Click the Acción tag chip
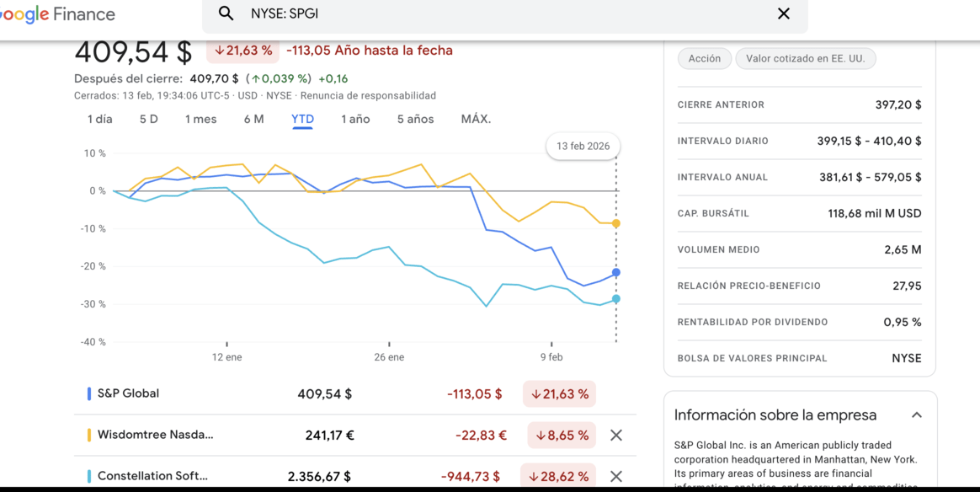The image size is (980, 492). 704,58
